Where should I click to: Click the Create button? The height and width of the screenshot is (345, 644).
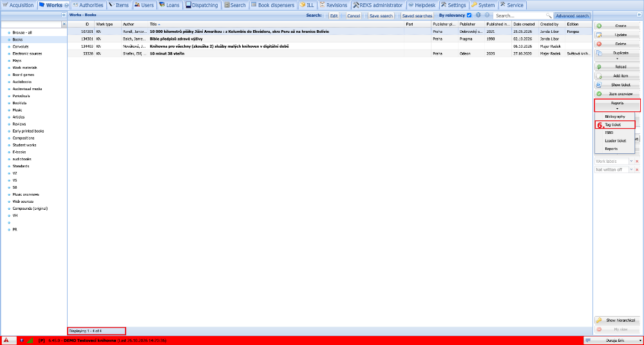617,26
